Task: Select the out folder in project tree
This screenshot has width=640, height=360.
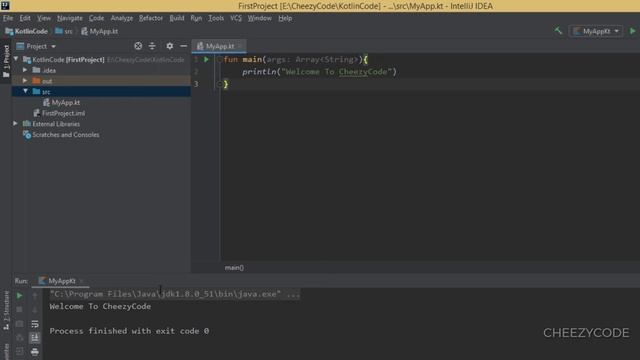Action: coord(42,81)
